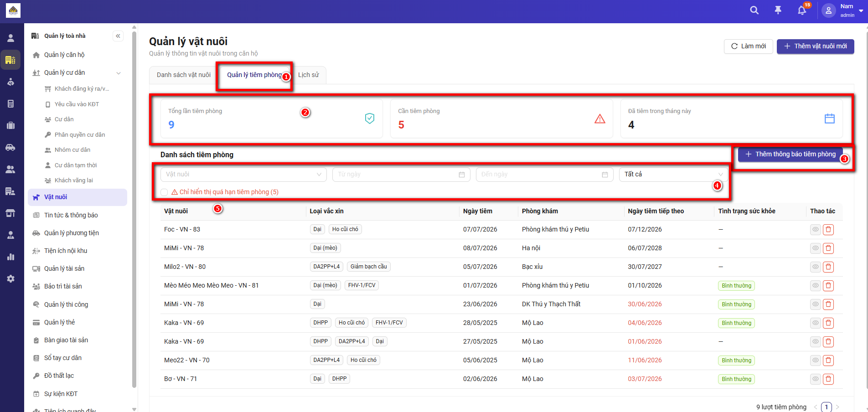
Task: Click the sidebar vertical scrollbar
Action: click(134, 210)
